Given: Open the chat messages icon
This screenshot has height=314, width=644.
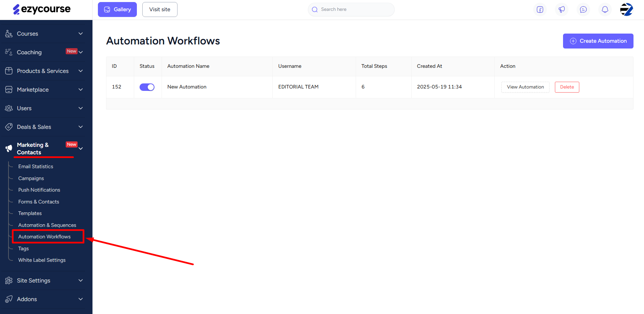Looking at the screenshot, I should 583,9.
